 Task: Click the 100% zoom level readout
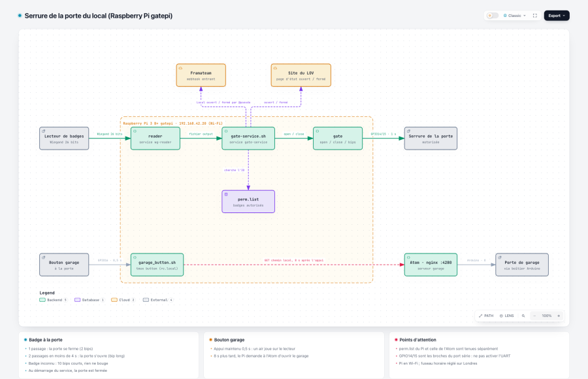click(546, 316)
